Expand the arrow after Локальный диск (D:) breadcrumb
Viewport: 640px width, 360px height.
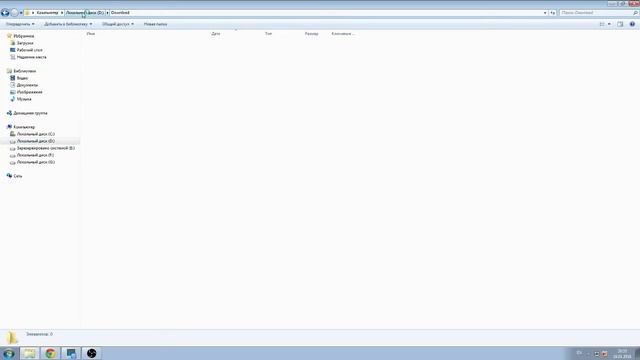point(107,13)
